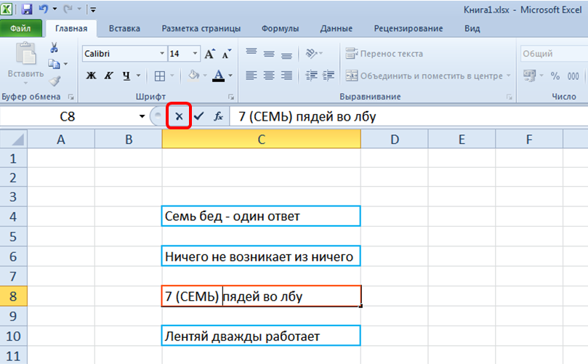Select cell containing Лентяй дважды работает
The image size is (588, 364).
(261, 336)
